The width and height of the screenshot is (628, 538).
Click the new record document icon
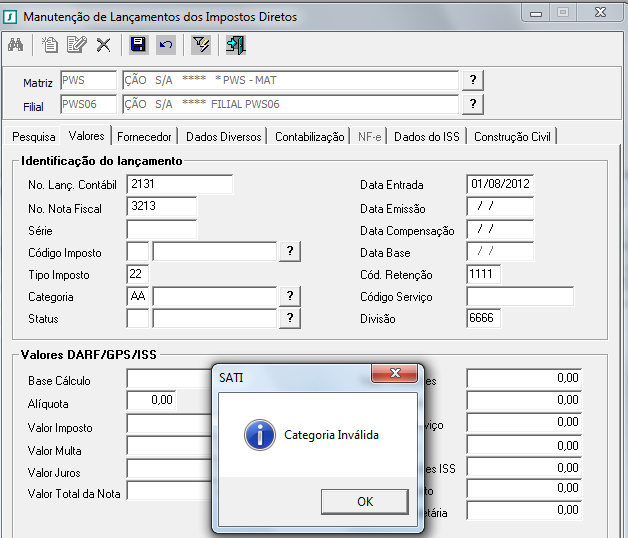(x=50, y=44)
